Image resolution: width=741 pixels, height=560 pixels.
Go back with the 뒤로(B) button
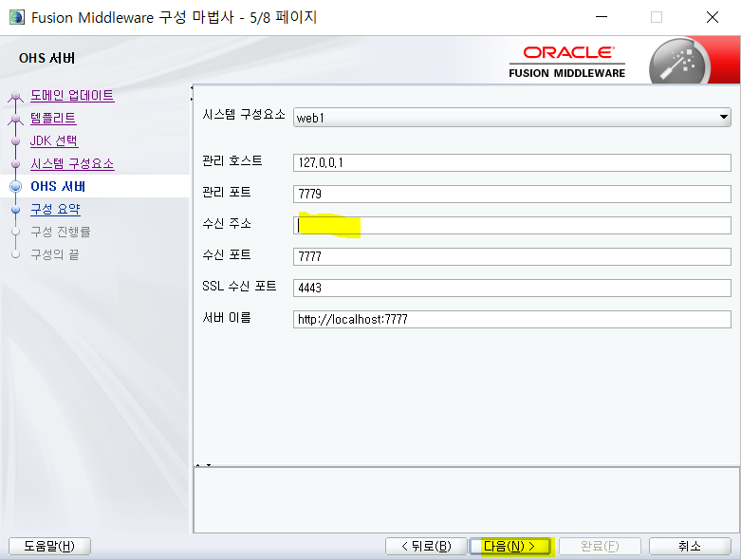pos(426,547)
